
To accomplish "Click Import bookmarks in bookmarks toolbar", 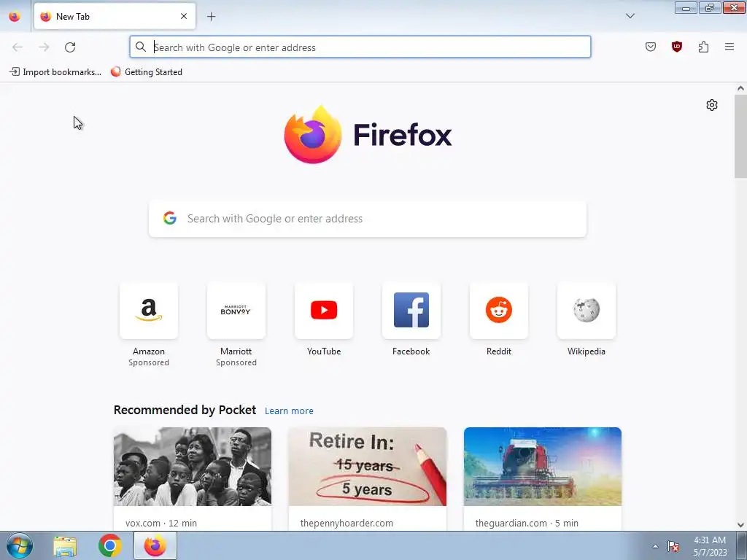I will [x=55, y=72].
